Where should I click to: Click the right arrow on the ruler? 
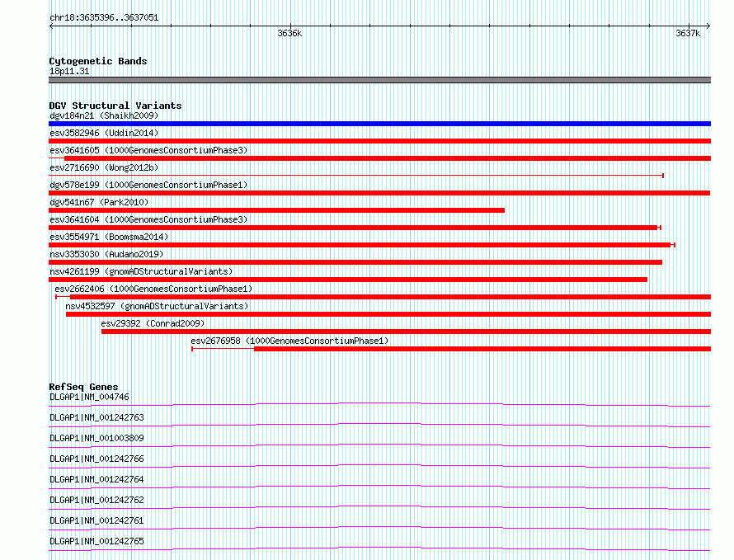pos(708,26)
